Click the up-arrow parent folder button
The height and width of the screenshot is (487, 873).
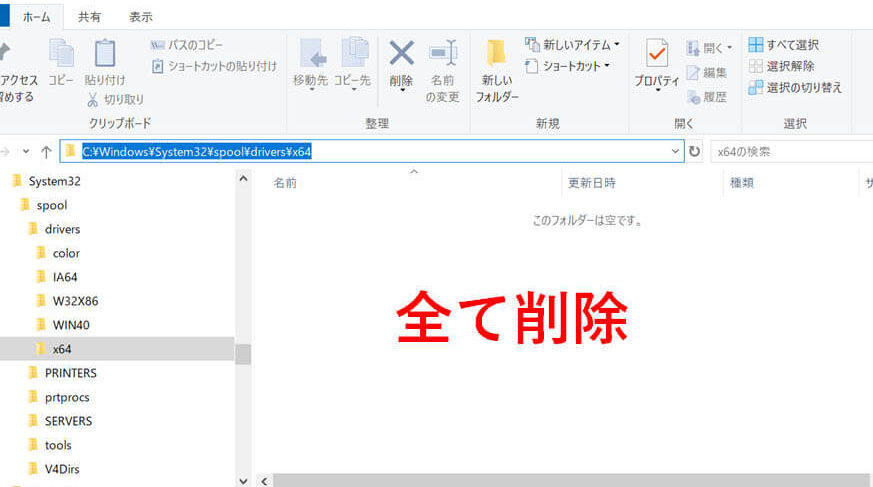[46, 152]
